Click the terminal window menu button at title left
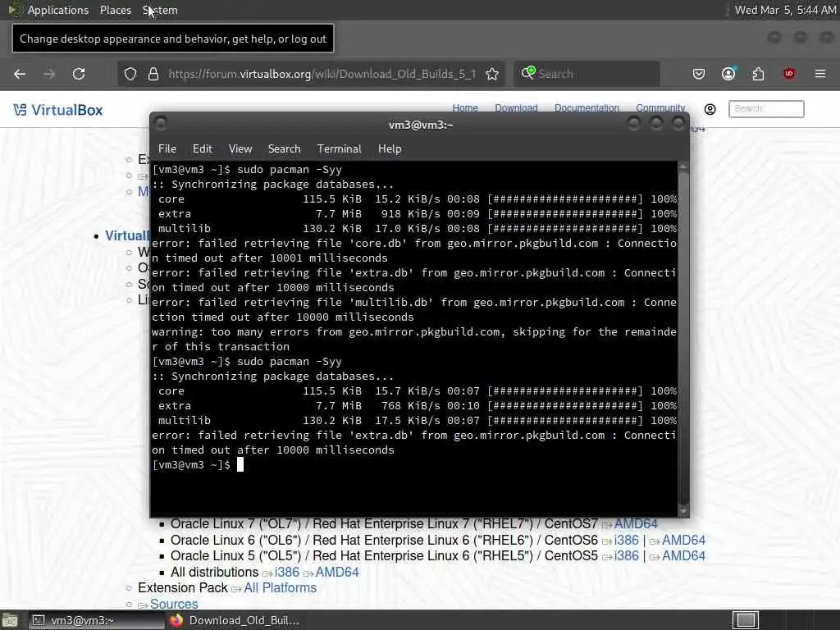840x630 pixels. pos(161,124)
